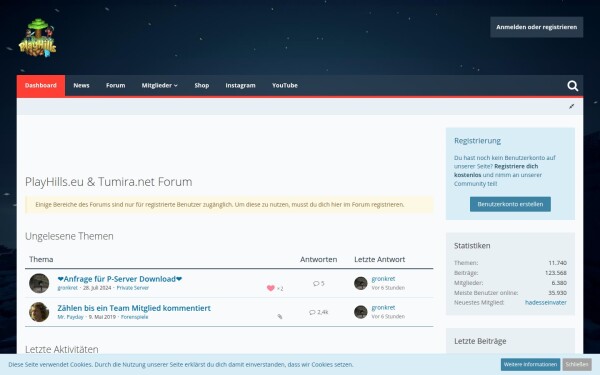Open the News menu item
This screenshot has width=600, height=375.
click(82, 85)
